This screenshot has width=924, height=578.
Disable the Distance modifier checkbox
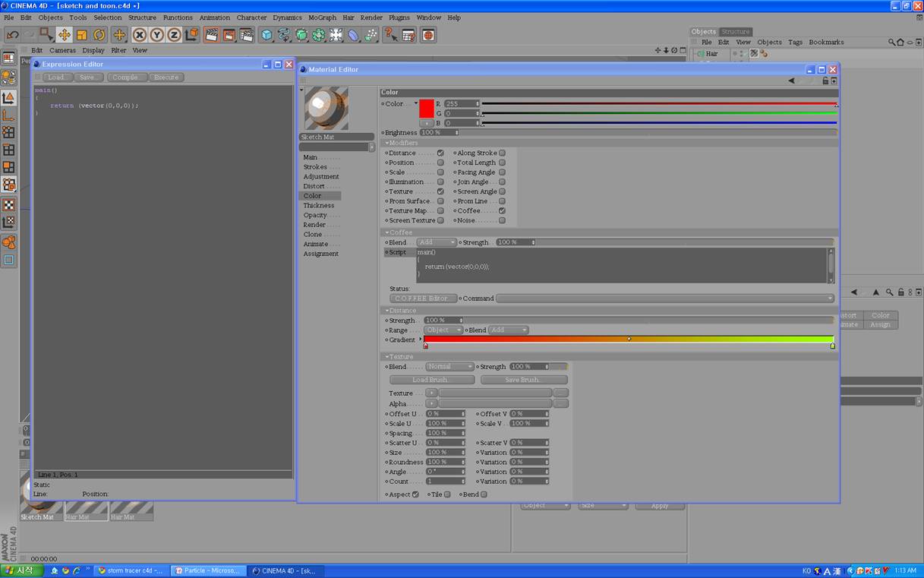(440, 153)
